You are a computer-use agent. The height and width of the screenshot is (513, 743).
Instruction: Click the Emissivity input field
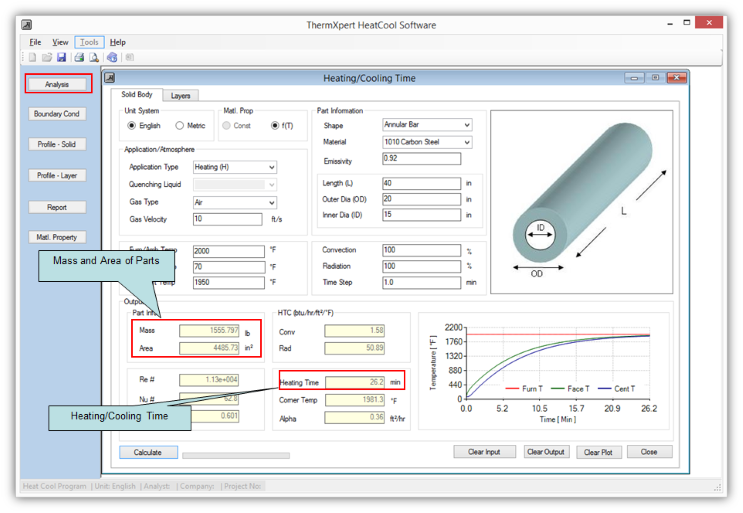[x=421, y=159]
